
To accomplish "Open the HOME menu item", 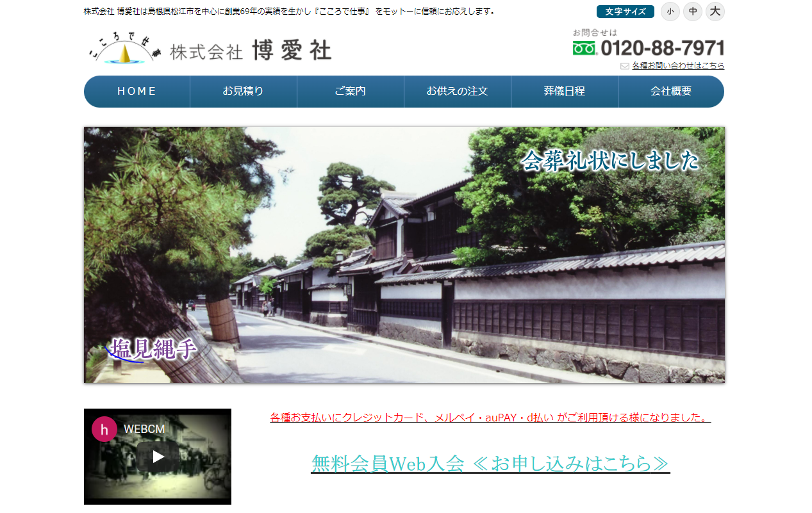I will 137,92.
